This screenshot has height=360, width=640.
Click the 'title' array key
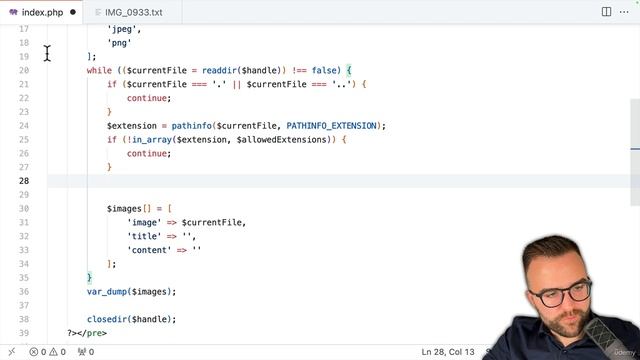coord(144,236)
